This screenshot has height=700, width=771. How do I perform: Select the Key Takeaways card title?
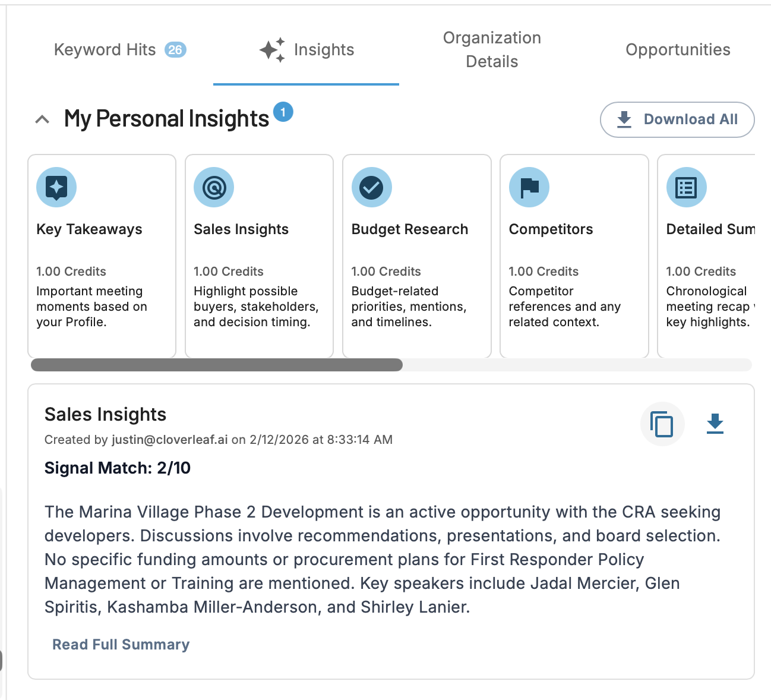pyautogui.click(x=89, y=229)
